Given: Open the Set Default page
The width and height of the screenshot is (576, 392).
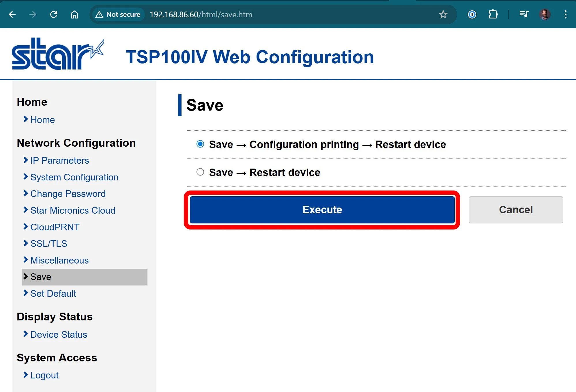Looking at the screenshot, I should [x=53, y=294].
